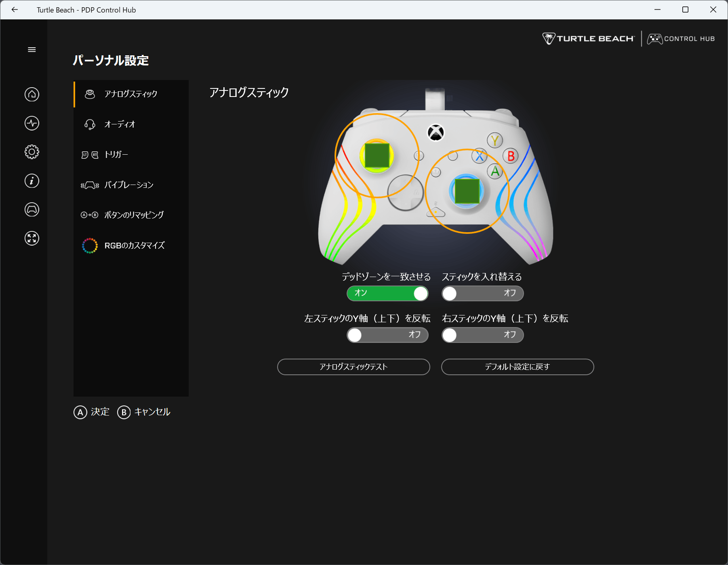Click デフォルト設定に戻す button
The height and width of the screenshot is (565, 728).
pyautogui.click(x=517, y=367)
